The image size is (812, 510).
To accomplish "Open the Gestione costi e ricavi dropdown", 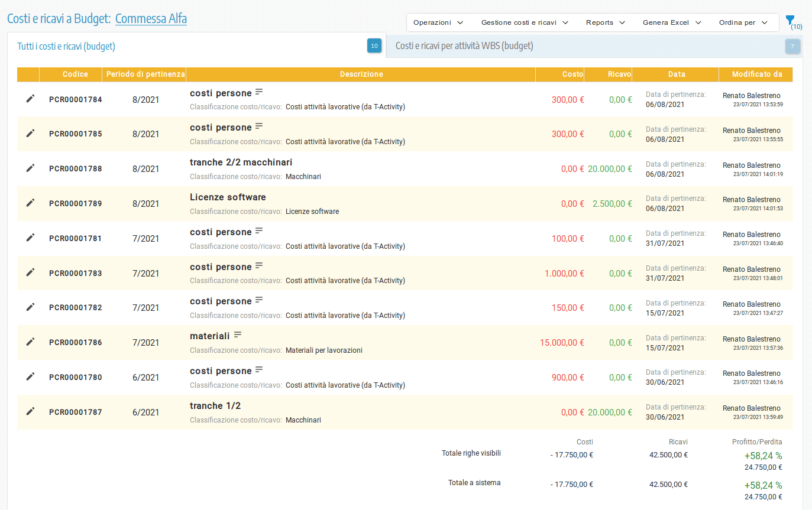I will click(x=525, y=22).
